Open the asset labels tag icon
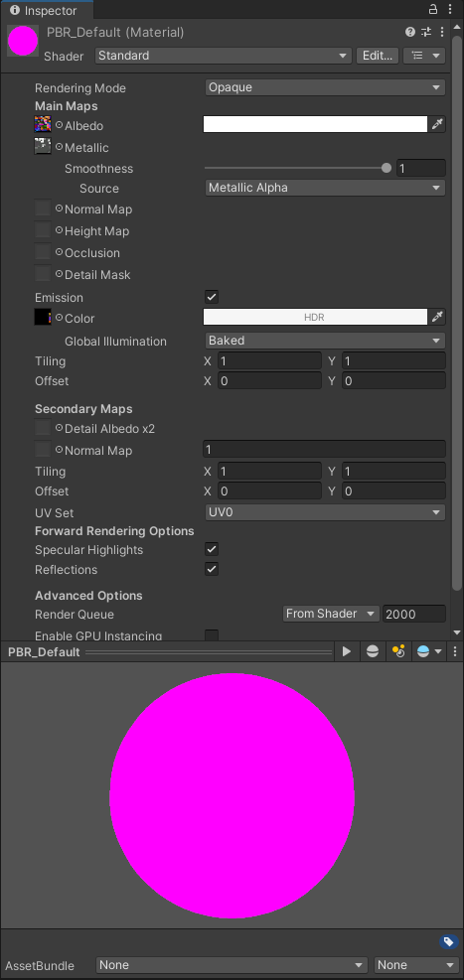The width and height of the screenshot is (464, 980). [448, 942]
